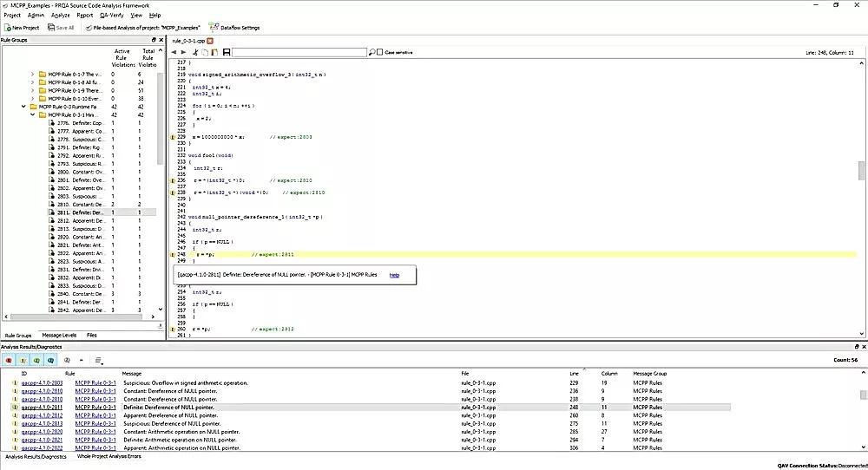Click the Save All toolbar button
868x470 pixels.
pyautogui.click(x=61, y=27)
